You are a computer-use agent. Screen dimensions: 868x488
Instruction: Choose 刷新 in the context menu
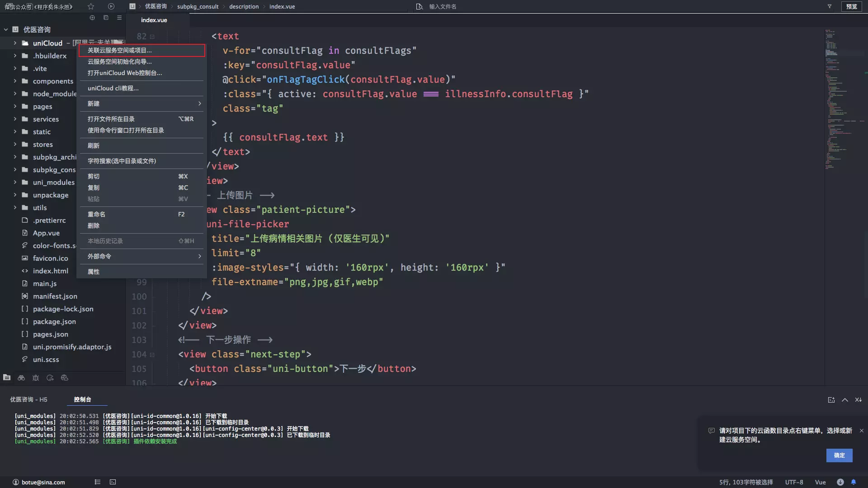pyautogui.click(x=142, y=145)
